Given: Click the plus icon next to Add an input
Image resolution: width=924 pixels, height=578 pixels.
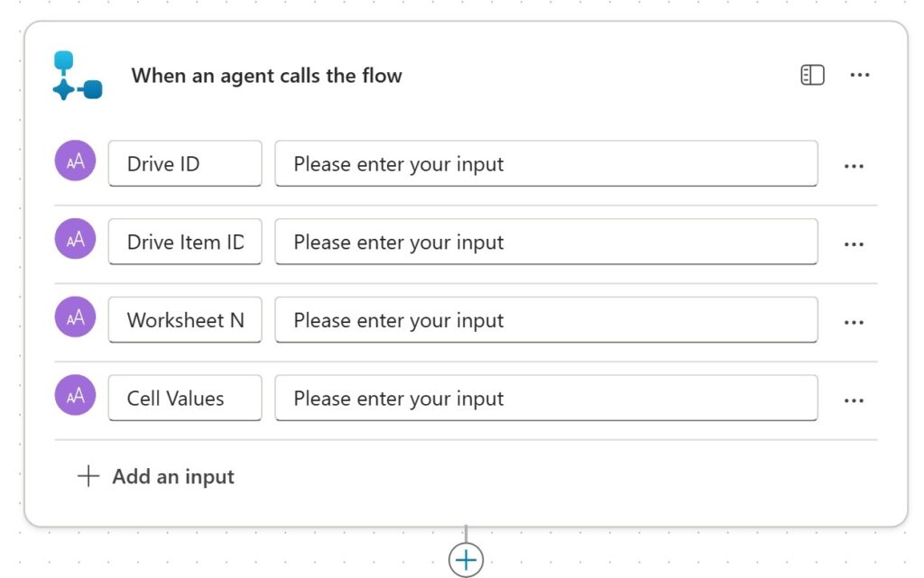Looking at the screenshot, I should pos(88,476).
